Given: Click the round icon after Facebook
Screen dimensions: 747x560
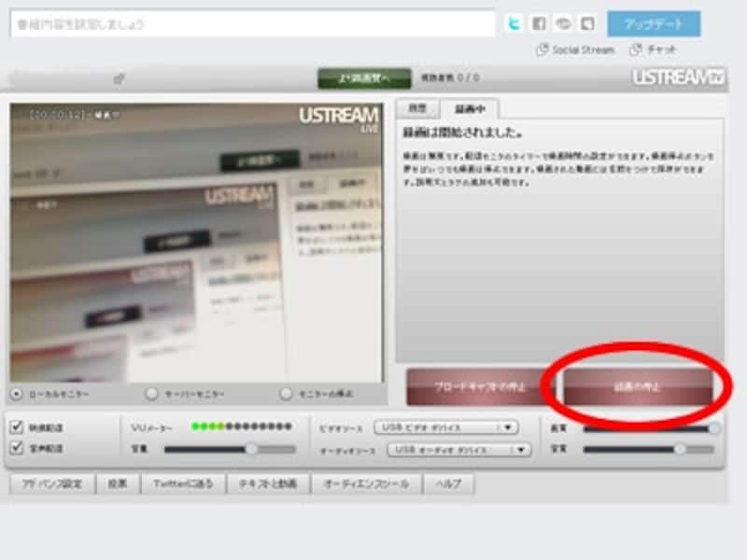Looking at the screenshot, I should point(564,23).
